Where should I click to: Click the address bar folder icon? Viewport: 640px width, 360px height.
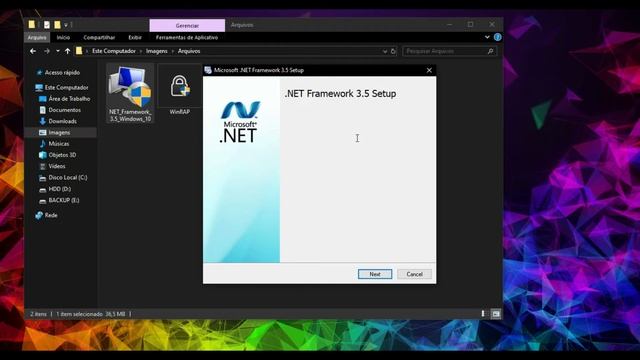(79, 51)
